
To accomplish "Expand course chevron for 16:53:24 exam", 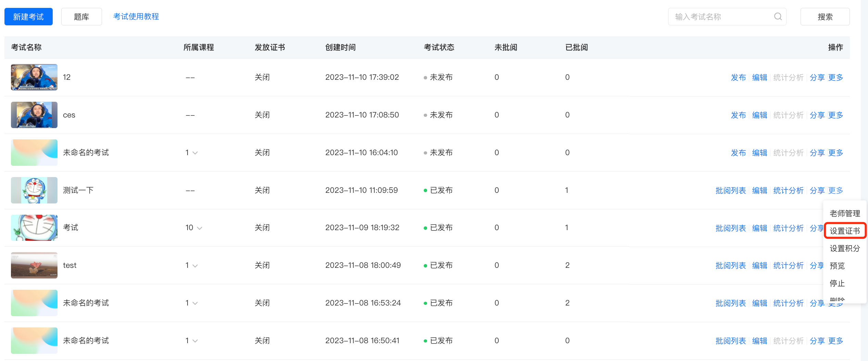I will 195,303.
